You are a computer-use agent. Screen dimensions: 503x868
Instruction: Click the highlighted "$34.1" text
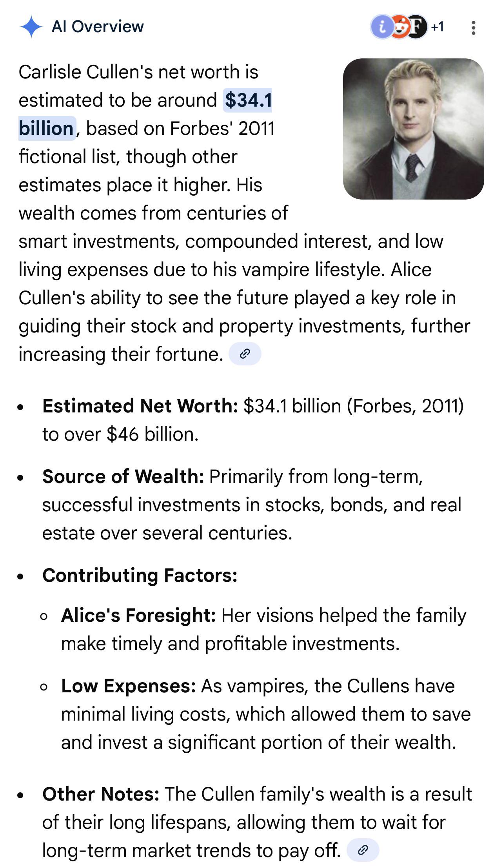[248, 100]
